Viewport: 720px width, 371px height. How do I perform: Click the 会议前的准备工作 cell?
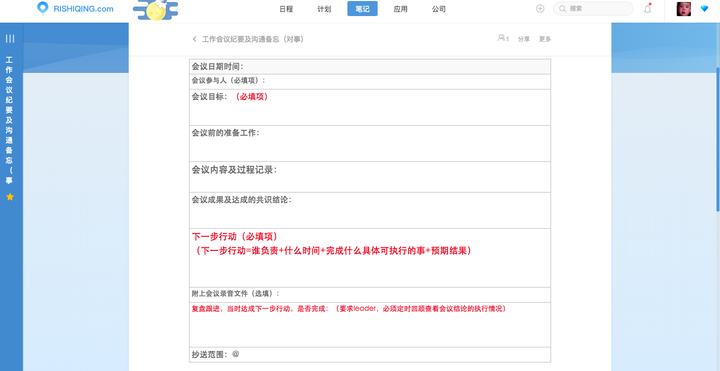pyautogui.click(x=370, y=143)
